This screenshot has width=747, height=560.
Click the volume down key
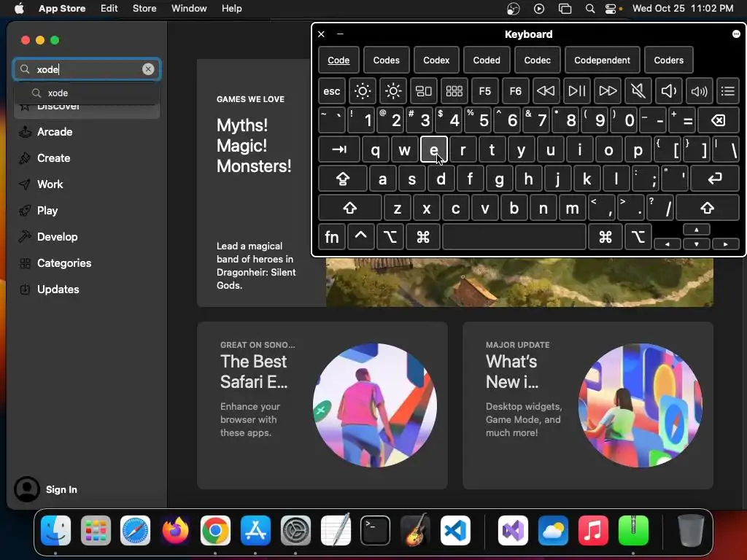tap(668, 91)
